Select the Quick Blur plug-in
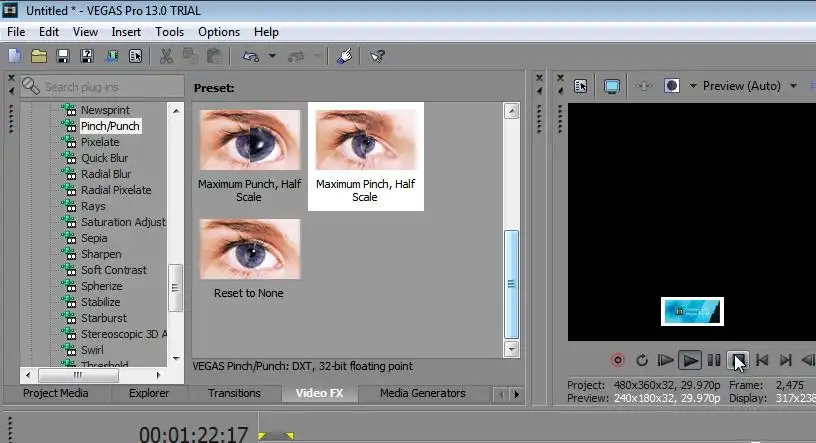The width and height of the screenshot is (816, 443). coord(105,158)
